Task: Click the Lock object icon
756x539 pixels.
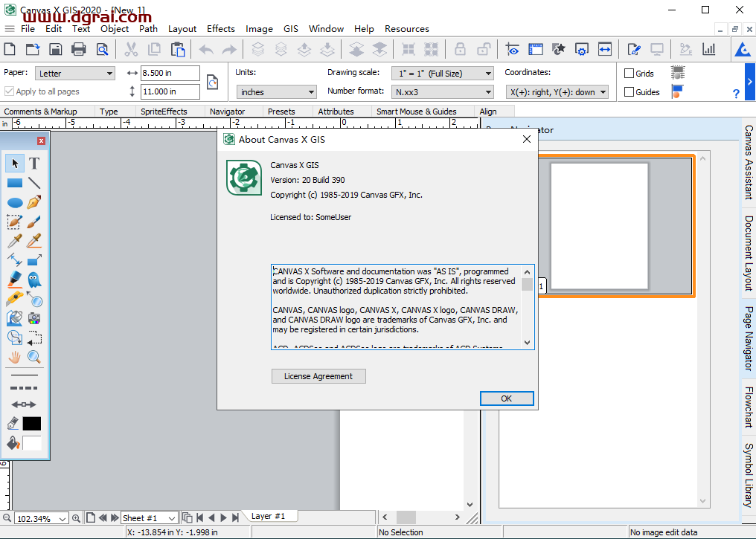Action: [x=461, y=49]
